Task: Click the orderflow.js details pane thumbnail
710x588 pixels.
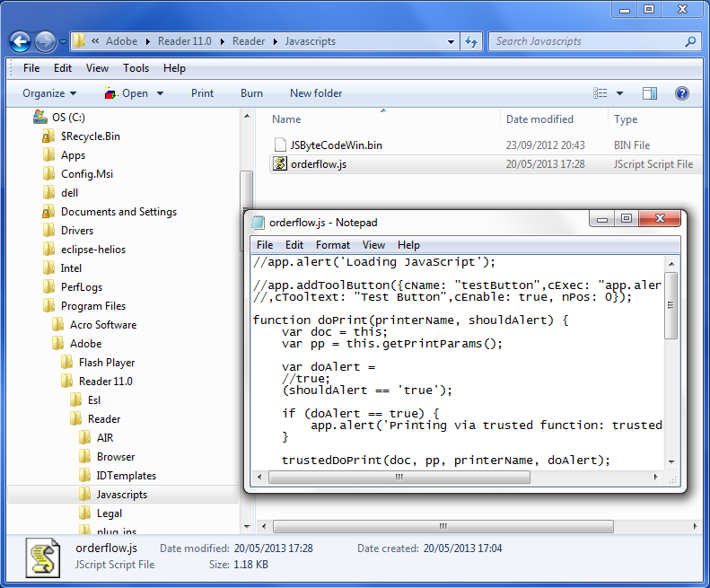Action: click(x=43, y=557)
